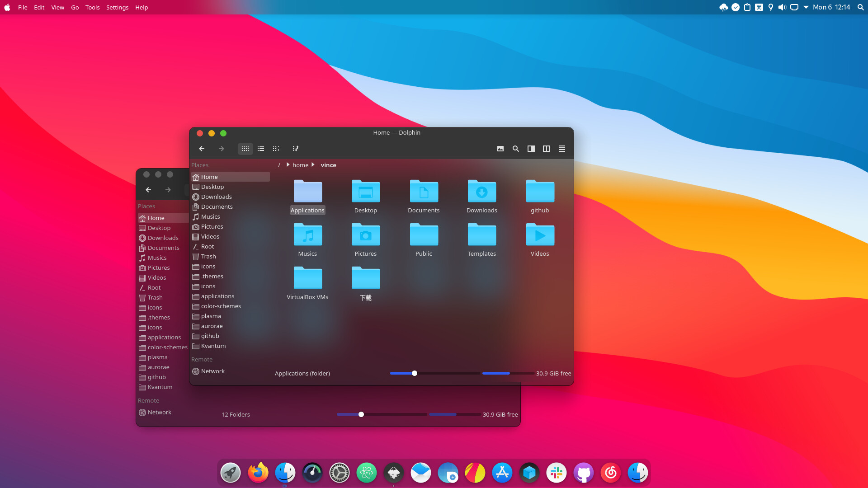Open the Dolphin hamburger menu icon
The height and width of the screenshot is (488, 868).
(x=562, y=149)
